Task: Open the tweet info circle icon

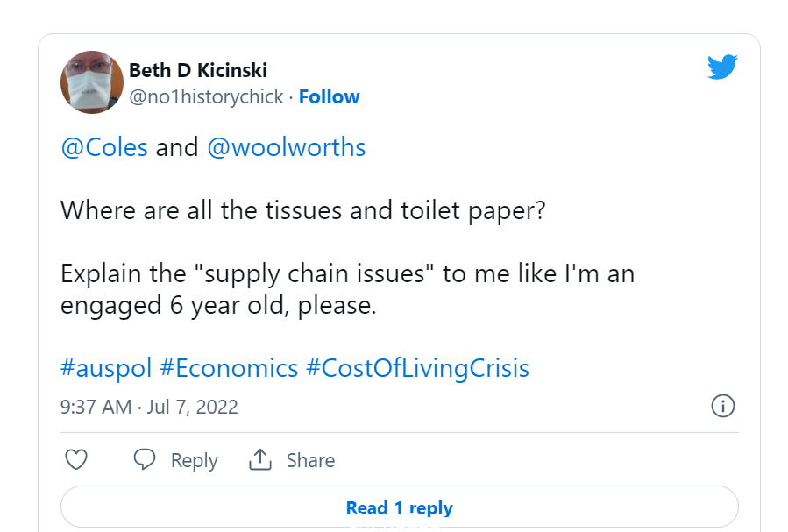Action: coord(722,406)
